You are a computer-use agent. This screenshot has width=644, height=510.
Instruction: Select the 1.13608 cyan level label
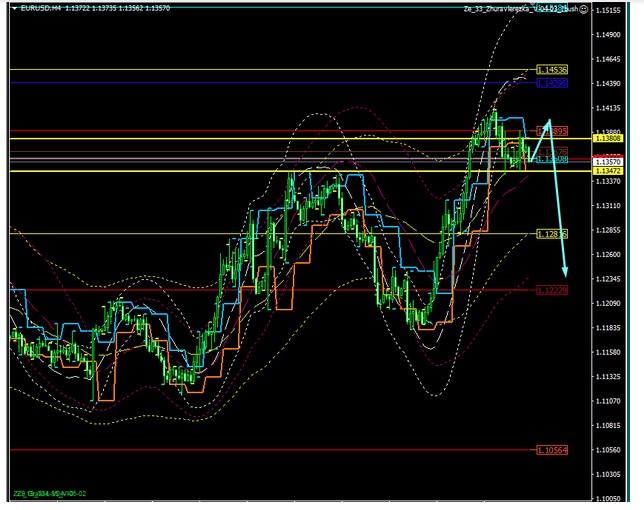pos(553,159)
